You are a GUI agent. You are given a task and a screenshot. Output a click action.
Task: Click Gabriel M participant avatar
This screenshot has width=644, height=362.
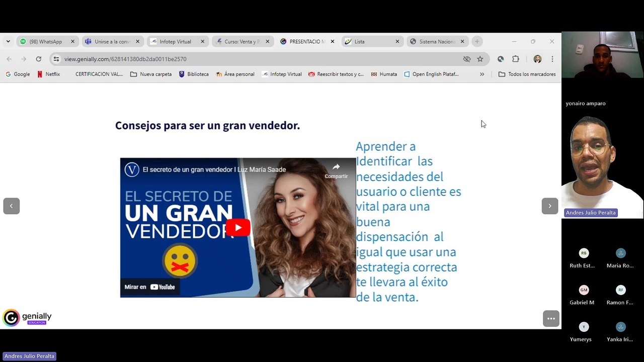[584, 290]
